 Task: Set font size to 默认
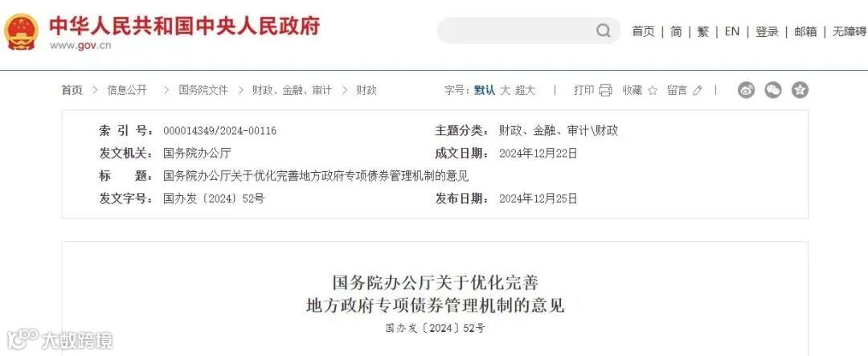click(x=485, y=90)
